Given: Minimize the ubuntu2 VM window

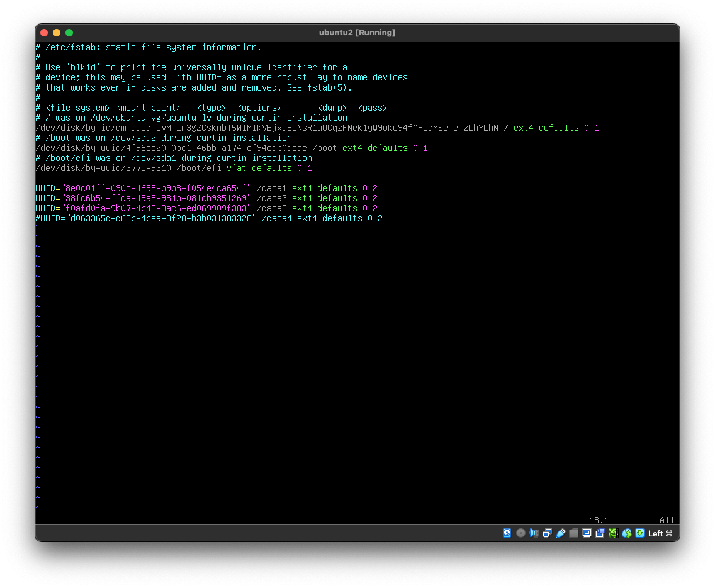Looking at the screenshot, I should (x=57, y=33).
